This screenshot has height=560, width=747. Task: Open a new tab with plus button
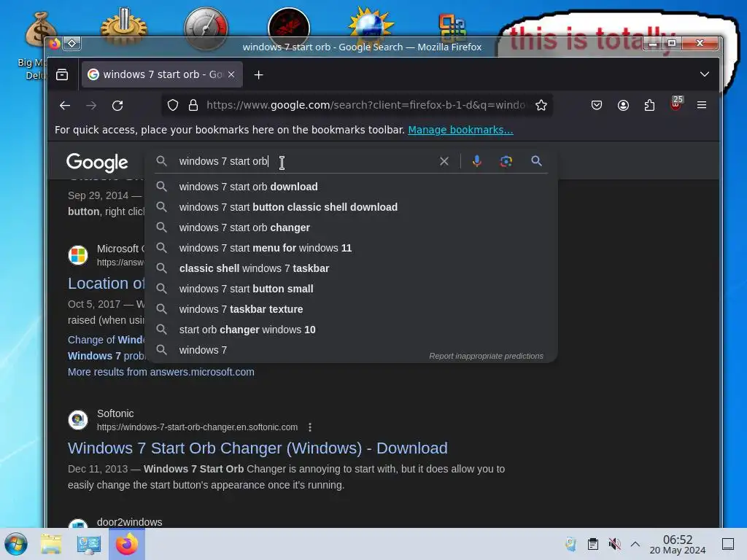click(x=258, y=75)
